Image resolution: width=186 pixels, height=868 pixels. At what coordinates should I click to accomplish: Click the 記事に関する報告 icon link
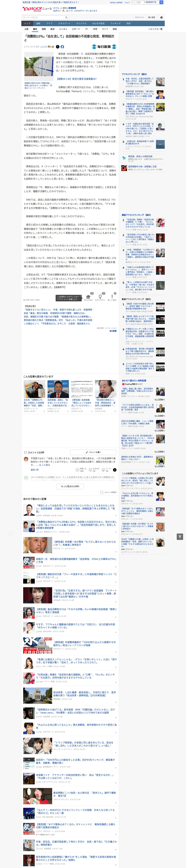(31, 300)
